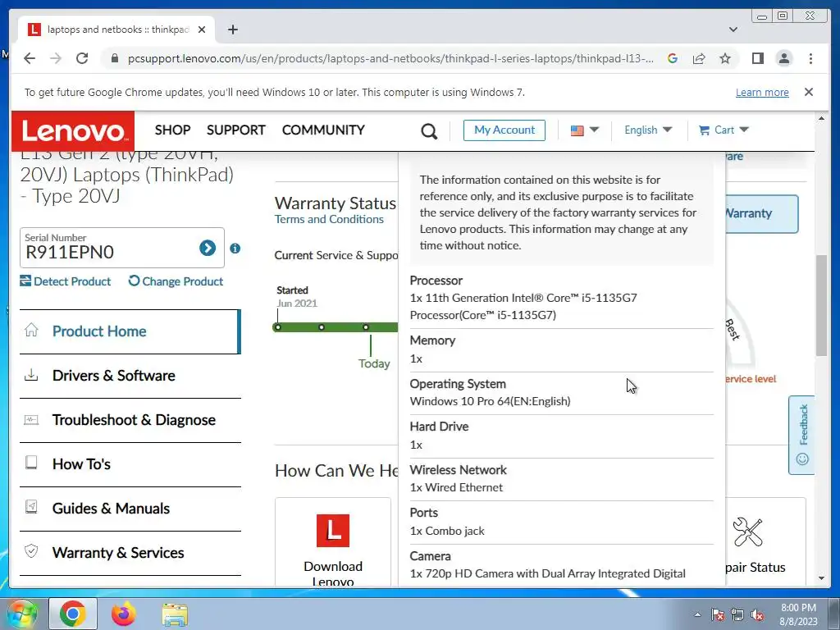Click the muted volume tray icon
840x630 pixels.
757,615
